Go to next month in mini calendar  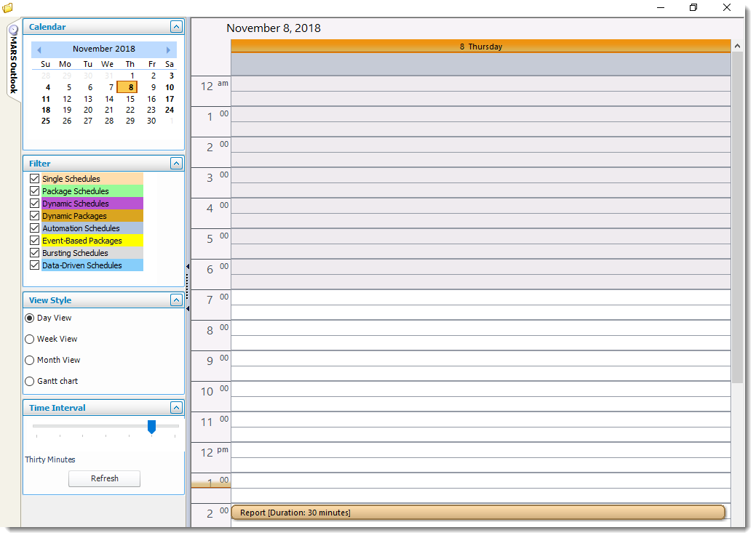point(168,49)
